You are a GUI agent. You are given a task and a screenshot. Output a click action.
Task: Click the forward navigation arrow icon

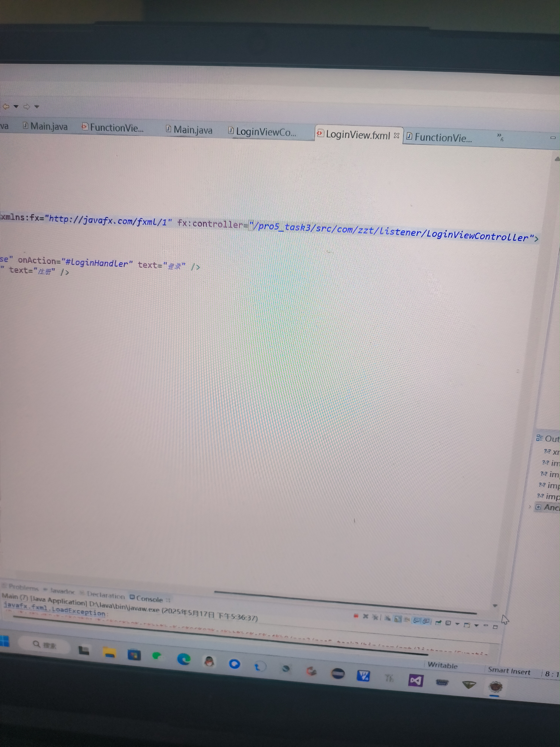[x=26, y=107]
